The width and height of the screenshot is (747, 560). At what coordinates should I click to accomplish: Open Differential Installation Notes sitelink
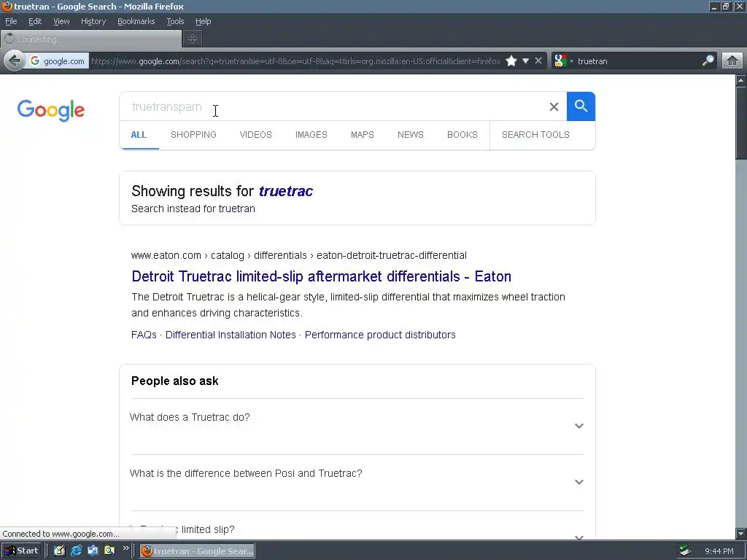(x=231, y=335)
